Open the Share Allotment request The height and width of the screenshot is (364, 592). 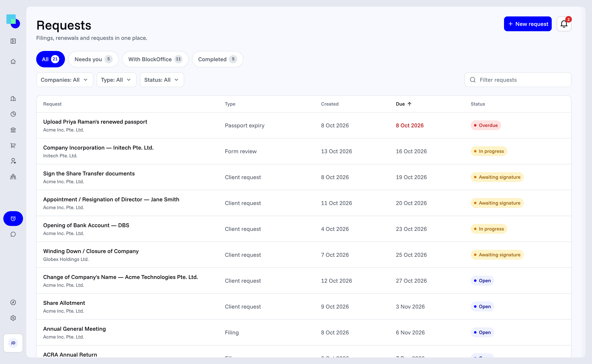coord(304,307)
